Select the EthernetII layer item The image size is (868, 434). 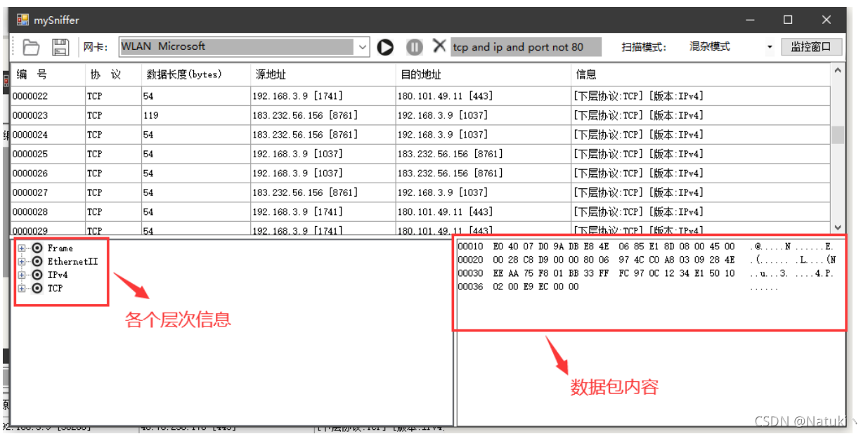click(72, 261)
